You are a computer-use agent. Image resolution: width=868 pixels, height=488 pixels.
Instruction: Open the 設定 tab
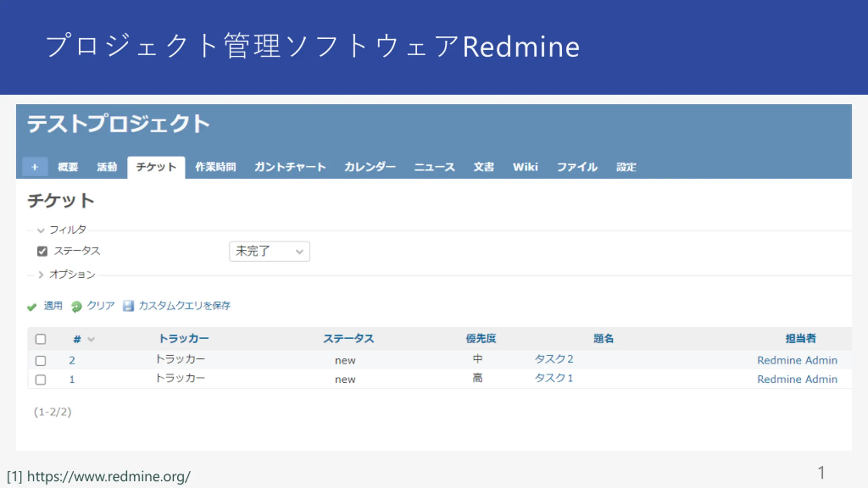point(626,167)
